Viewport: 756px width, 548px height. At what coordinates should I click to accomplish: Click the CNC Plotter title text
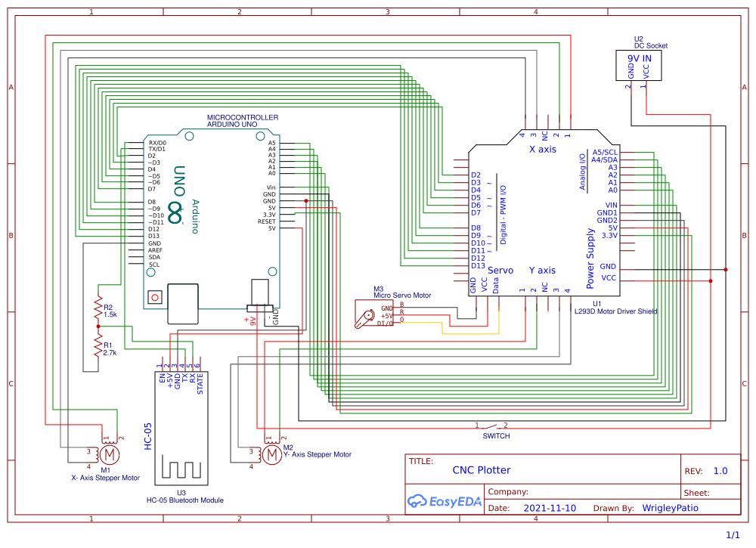tap(484, 470)
